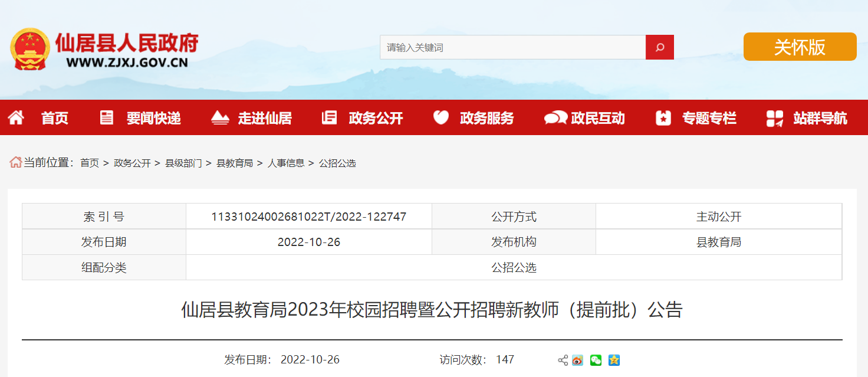Click the 发布机构 label cell
Viewport: 868px width, 377px height.
pos(514,242)
